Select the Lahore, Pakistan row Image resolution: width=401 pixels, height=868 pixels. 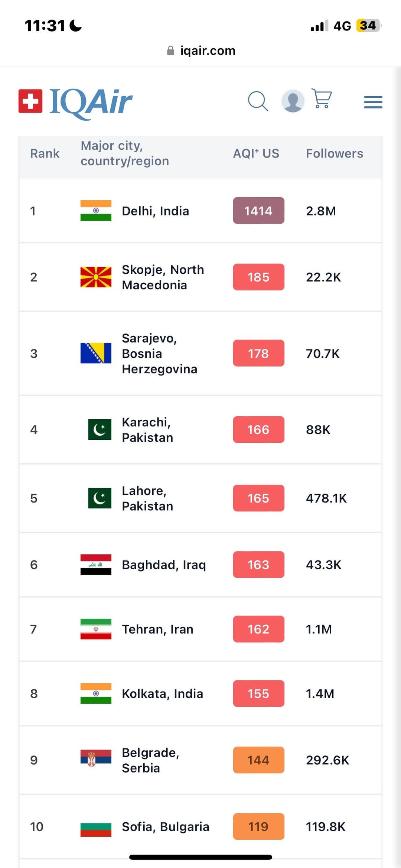(x=200, y=498)
